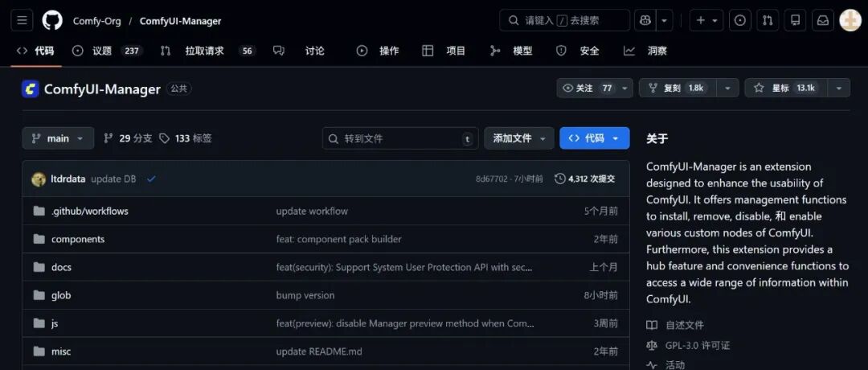The height and width of the screenshot is (370, 868).
Task: Switch to the 洞察 tab
Action: pos(645,51)
